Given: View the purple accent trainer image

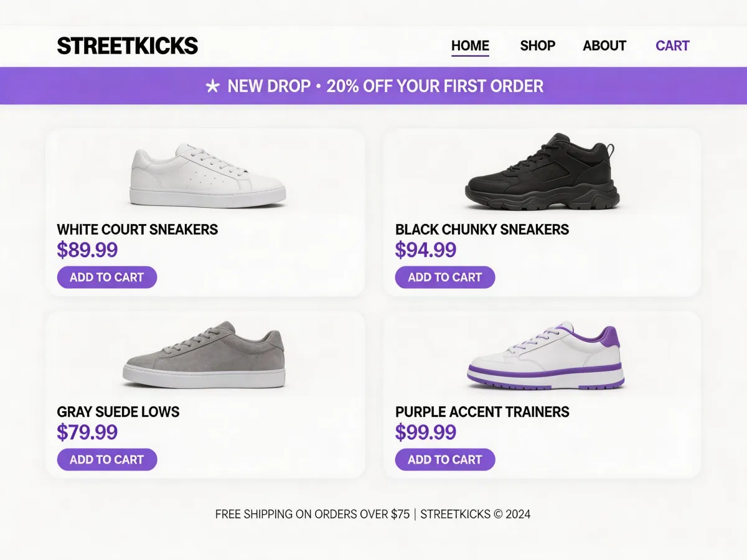Looking at the screenshot, I should [545, 357].
